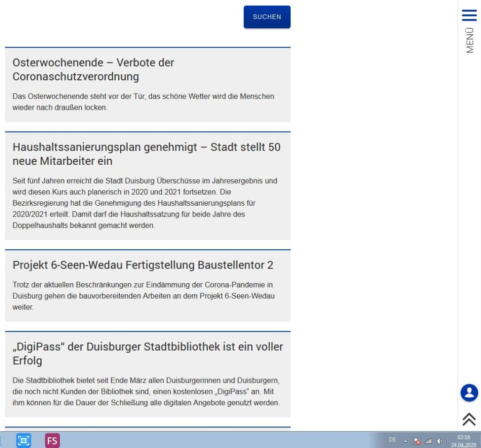Open the hamburger menu icon
The width and height of the screenshot is (481, 448).
[469, 15]
